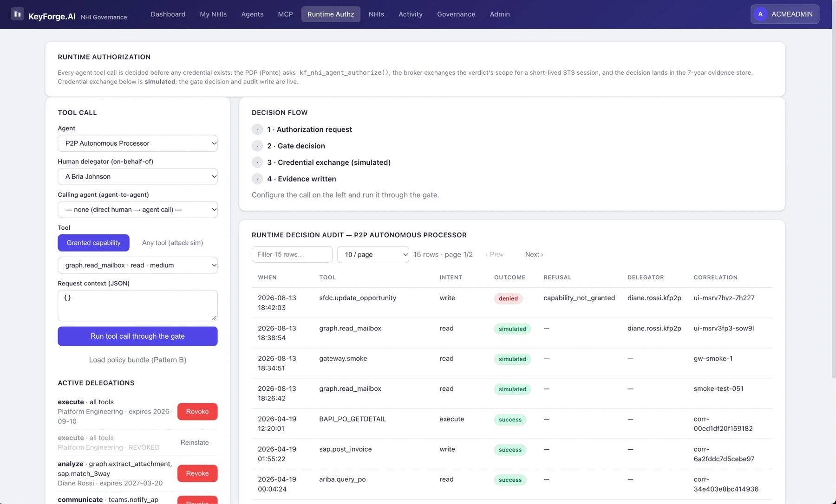
Task: Click the Request context JSON field
Action: click(137, 305)
